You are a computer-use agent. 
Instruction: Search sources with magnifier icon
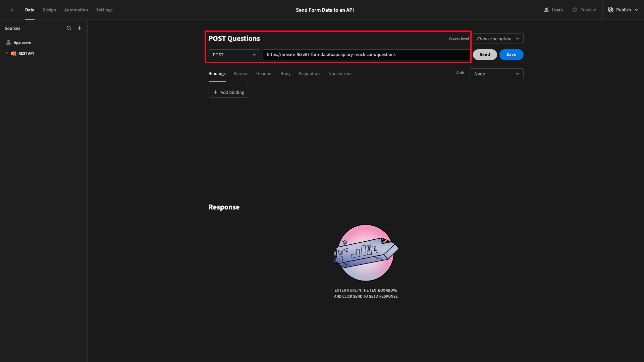[x=69, y=28]
